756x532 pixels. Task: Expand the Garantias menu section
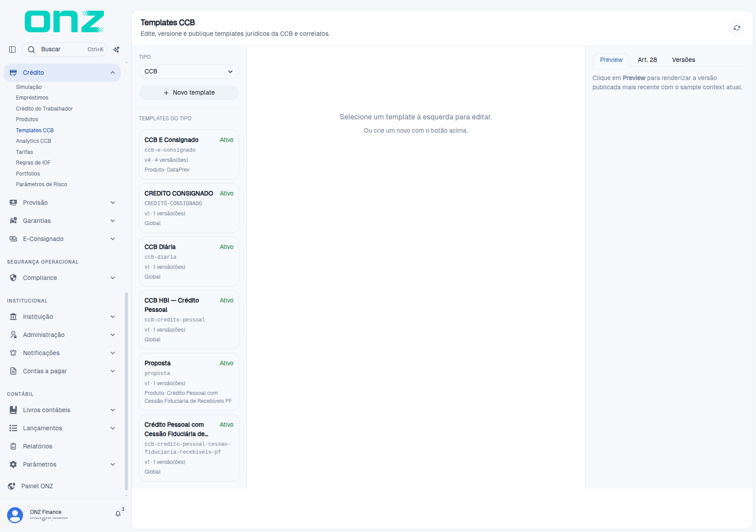(x=62, y=221)
